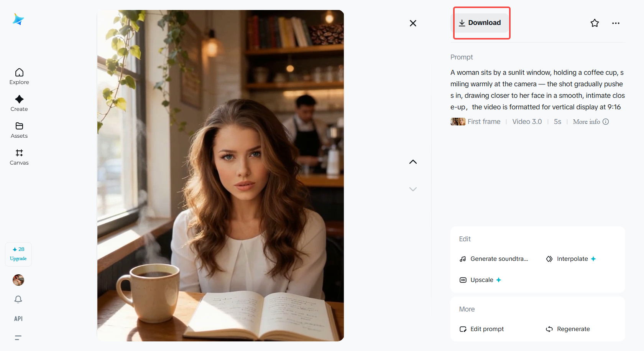644x351 pixels.
Task: Click the Interpolate option
Action: click(571, 259)
